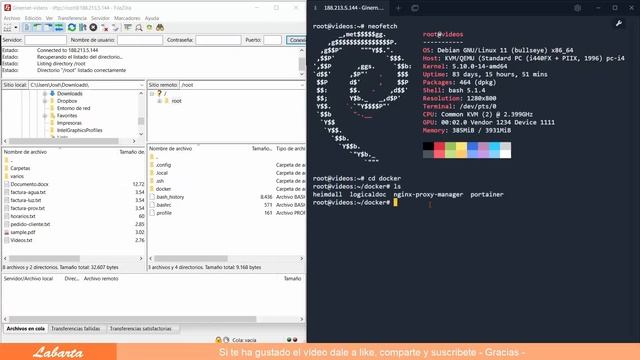
Task: Click the Servidor host input field
Action: click(x=45, y=40)
